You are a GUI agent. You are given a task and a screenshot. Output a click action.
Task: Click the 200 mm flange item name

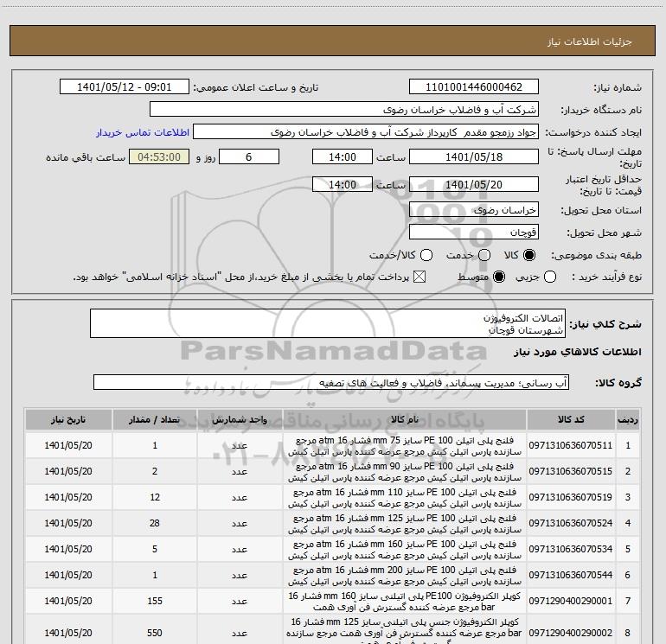405,576
